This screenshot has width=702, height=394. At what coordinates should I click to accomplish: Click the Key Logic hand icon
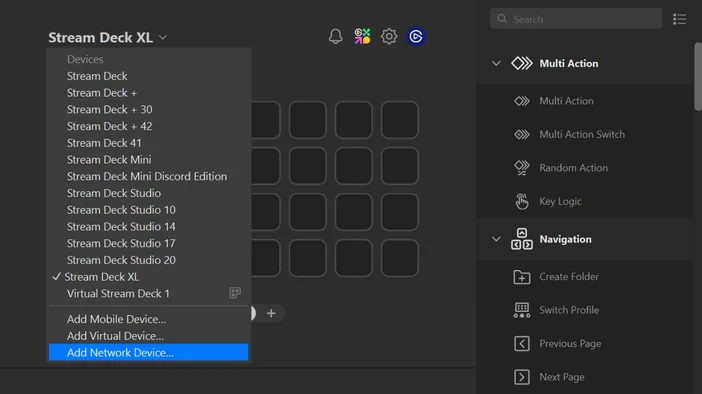tap(522, 201)
